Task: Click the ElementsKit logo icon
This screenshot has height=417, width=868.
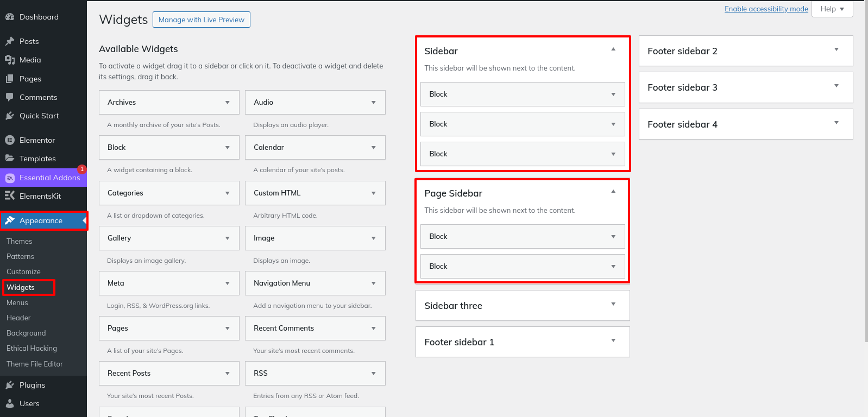Action: pos(10,196)
